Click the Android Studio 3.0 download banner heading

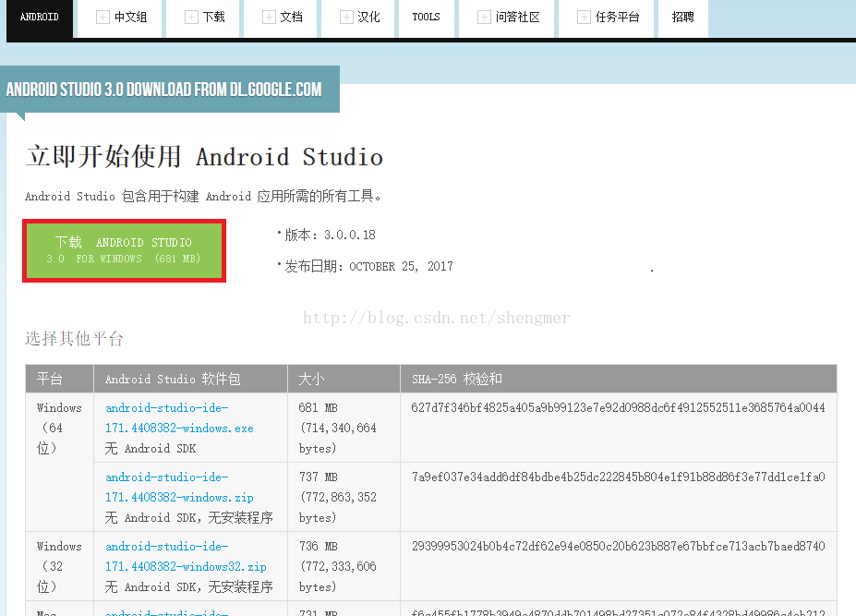(163, 90)
